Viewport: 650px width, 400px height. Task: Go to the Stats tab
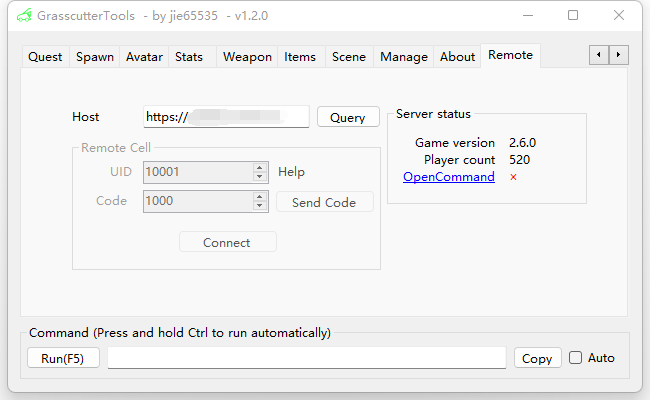[x=189, y=57]
